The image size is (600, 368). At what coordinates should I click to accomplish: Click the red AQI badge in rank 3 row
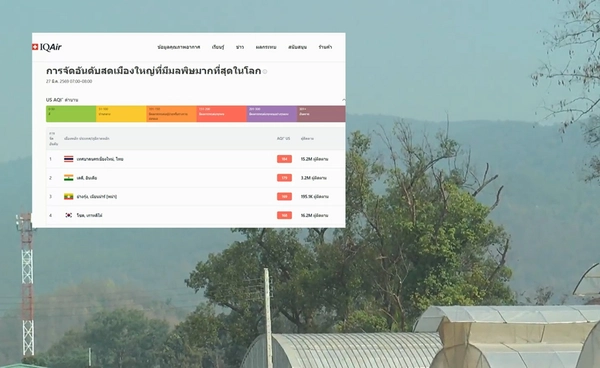coord(284,196)
